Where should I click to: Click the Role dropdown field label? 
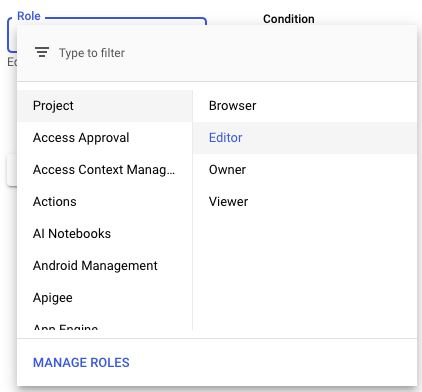(29, 16)
